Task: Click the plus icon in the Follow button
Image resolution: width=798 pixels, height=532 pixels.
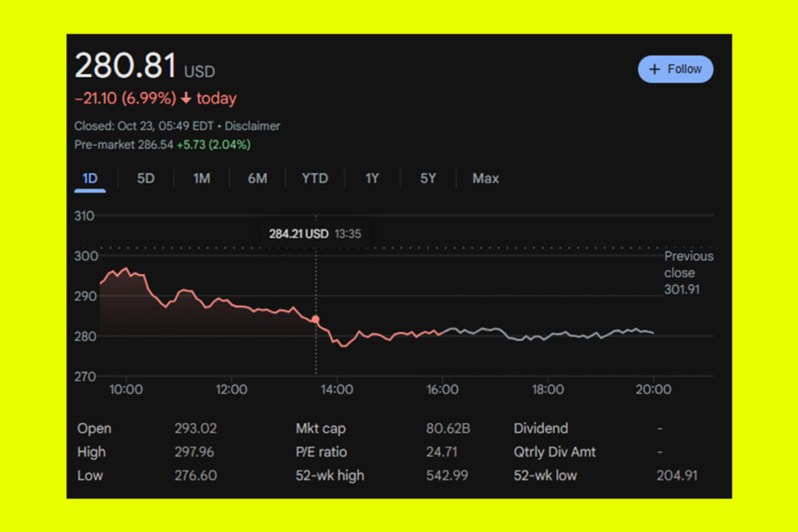Action: [655, 69]
